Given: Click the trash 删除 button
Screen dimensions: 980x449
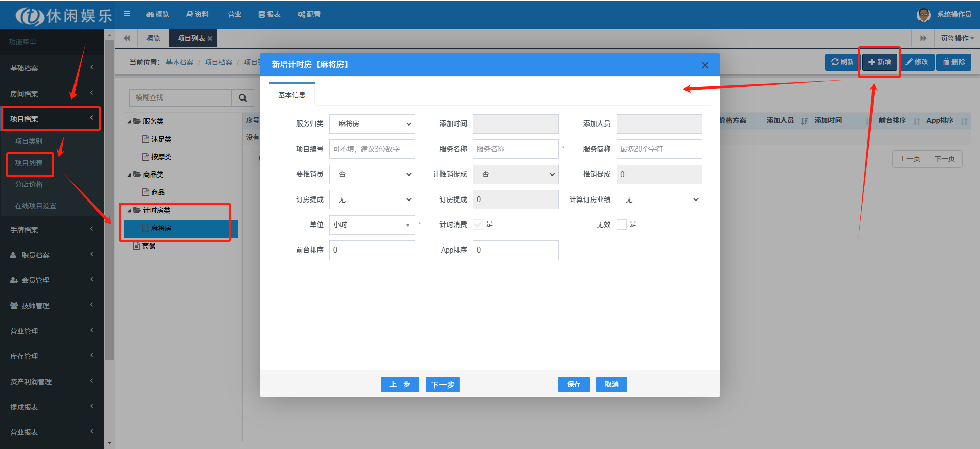Looking at the screenshot, I should coord(953,62).
